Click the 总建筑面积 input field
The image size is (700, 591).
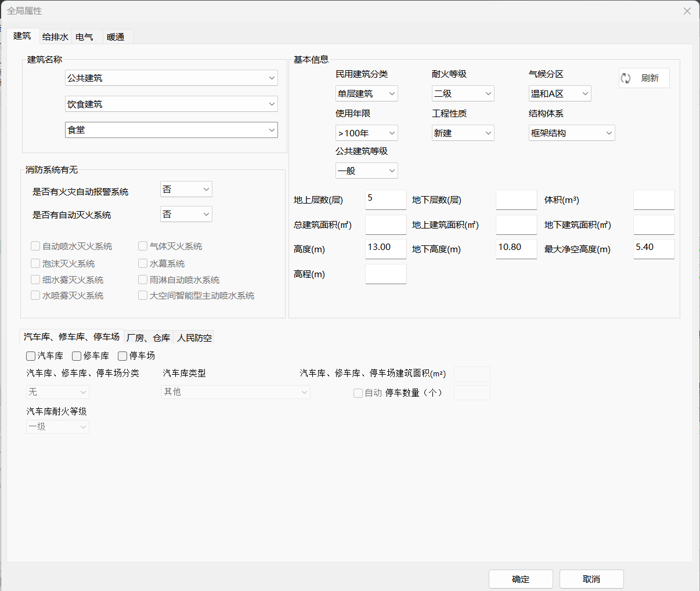pyautogui.click(x=385, y=224)
